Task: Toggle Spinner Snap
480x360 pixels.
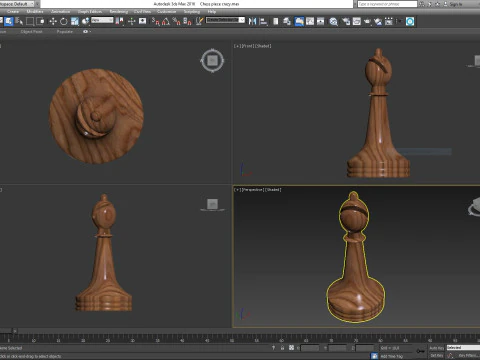Action: pos(187,21)
